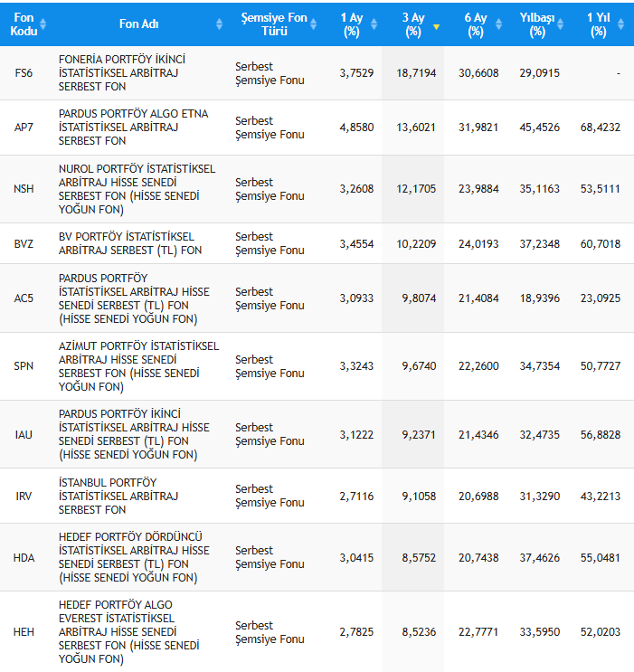Click year-to-date value 18,9396 in AC5 row
This screenshot has width=634, height=672.
pyautogui.click(x=540, y=298)
